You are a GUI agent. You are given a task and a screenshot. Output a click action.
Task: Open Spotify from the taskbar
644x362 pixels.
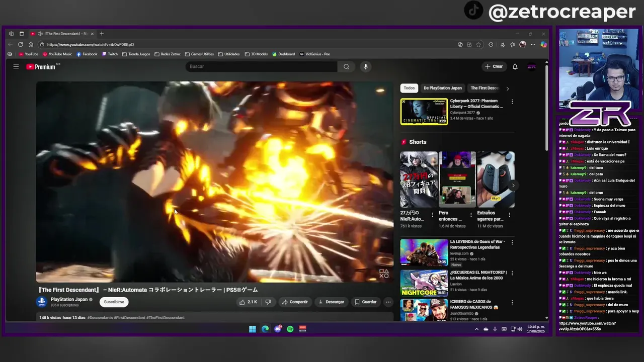[290, 329]
